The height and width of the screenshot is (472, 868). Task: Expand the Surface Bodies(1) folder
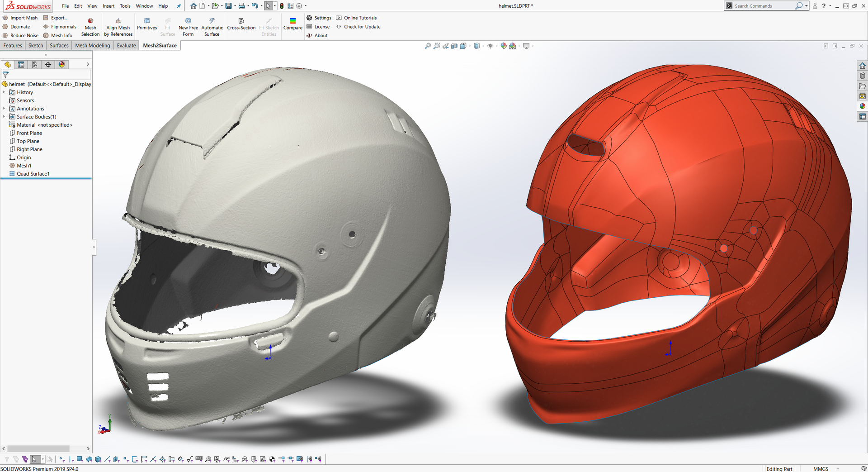coord(4,117)
